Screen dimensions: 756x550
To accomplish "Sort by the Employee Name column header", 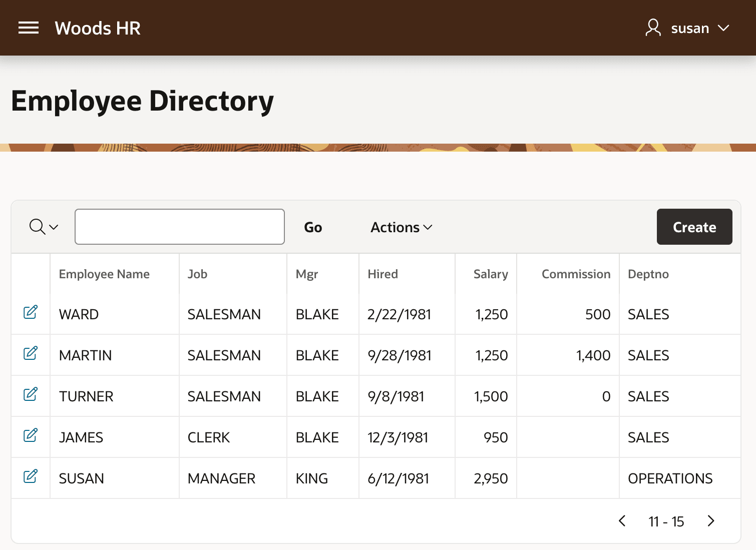I will 104,274.
